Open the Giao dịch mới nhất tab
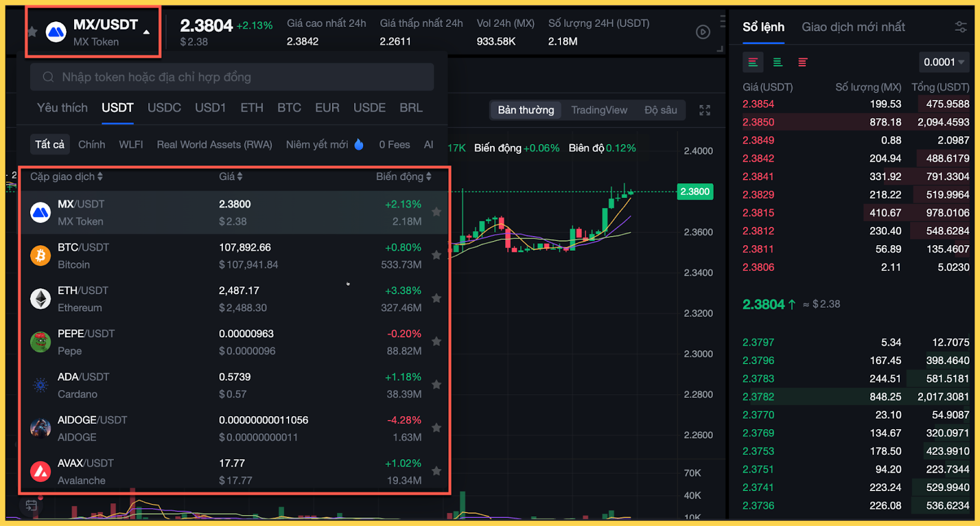 click(x=853, y=27)
